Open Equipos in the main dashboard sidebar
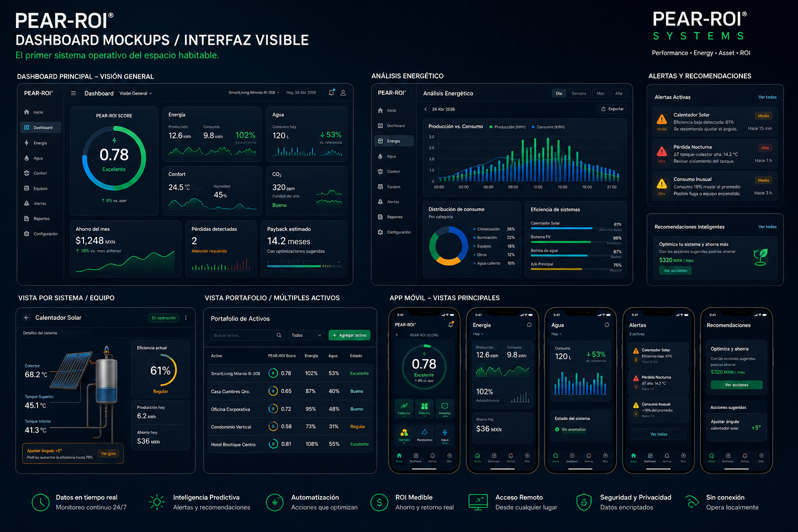 point(36,189)
